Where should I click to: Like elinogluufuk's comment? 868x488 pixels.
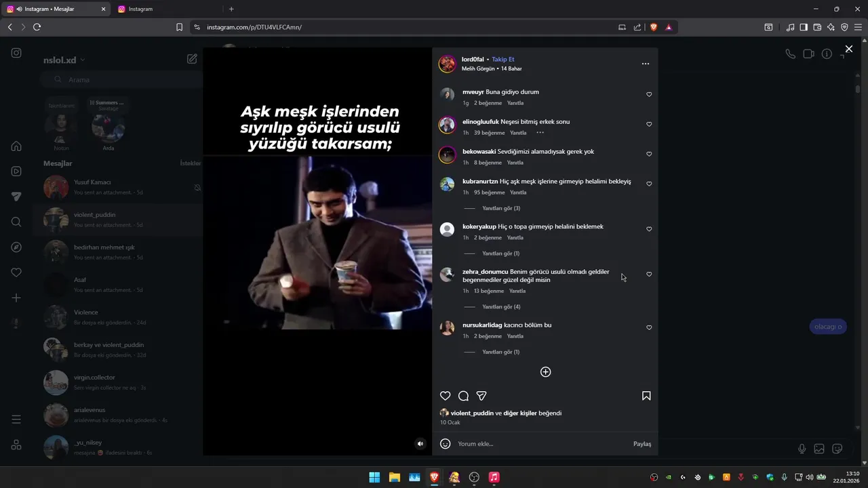(x=649, y=125)
